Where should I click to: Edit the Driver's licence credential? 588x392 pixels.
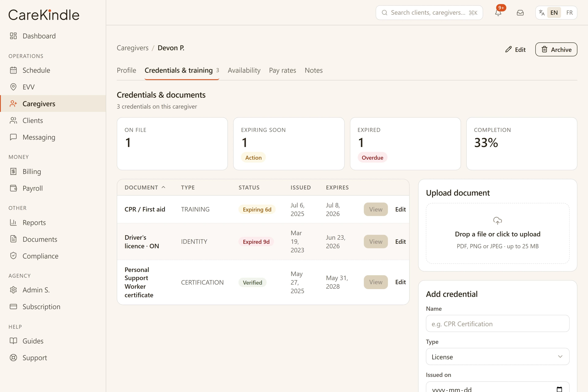[x=400, y=242]
